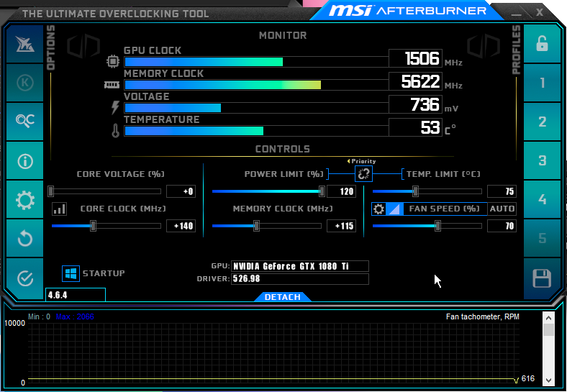Launch the OC Scanner icon
Screen dimensions: 567x392
tap(24, 121)
